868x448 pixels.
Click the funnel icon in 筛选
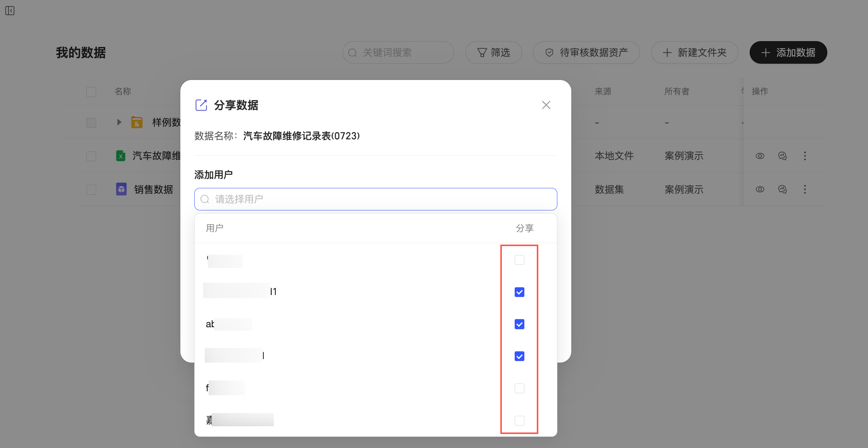(482, 52)
